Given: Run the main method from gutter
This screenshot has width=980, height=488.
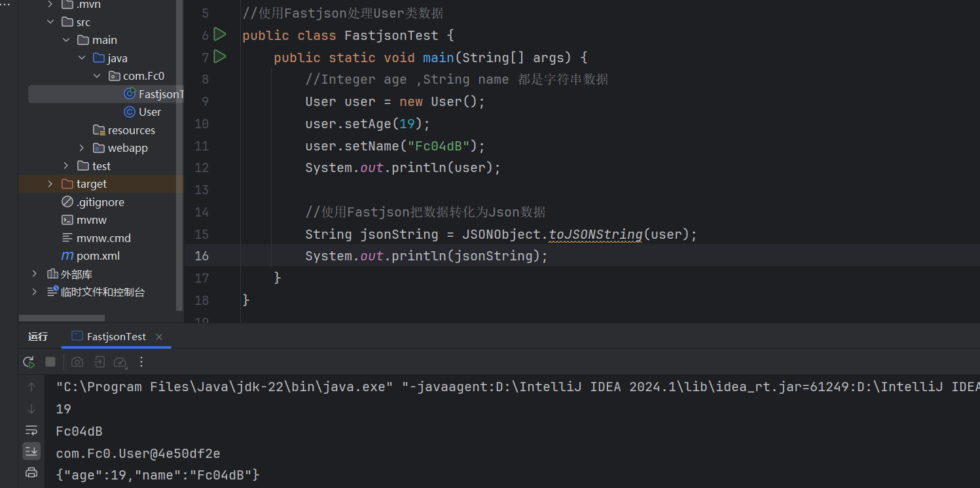Looking at the screenshot, I should tap(220, 57).
